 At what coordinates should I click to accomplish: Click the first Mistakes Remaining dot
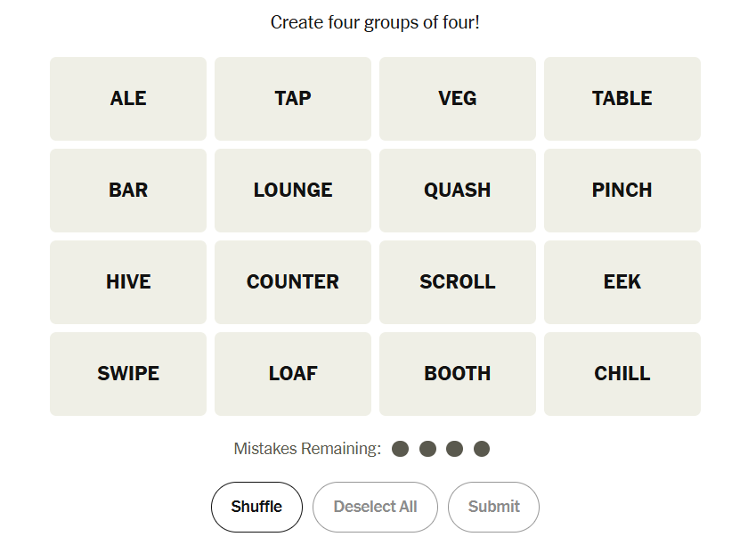[x=401, y=449]
